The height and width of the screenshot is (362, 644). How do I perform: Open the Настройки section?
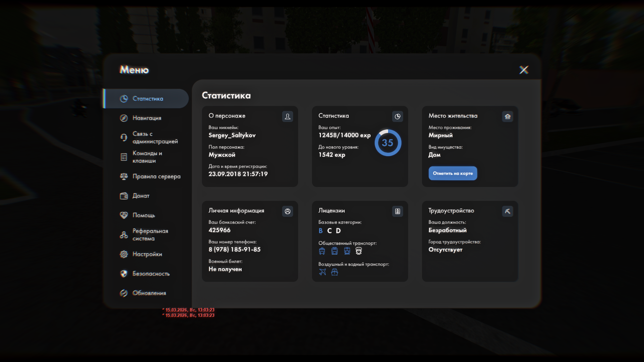point(147,254)
